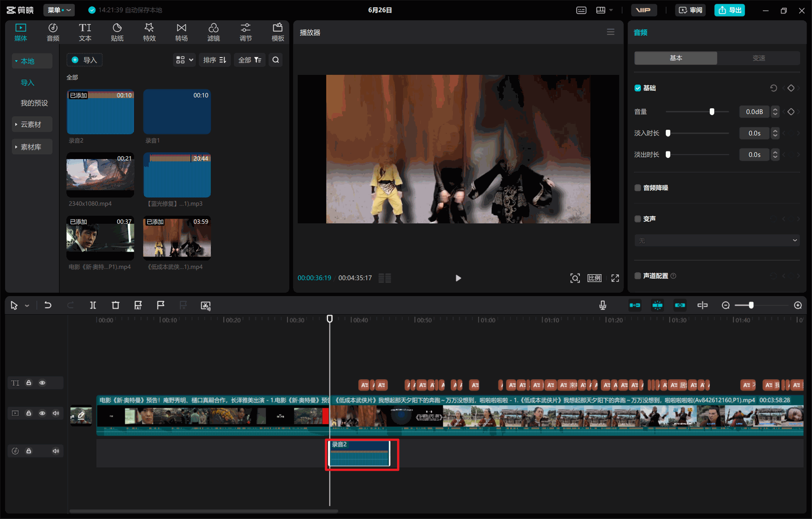
Task: Expand the 云素材 cloud materials section
Action: (32, 124)
